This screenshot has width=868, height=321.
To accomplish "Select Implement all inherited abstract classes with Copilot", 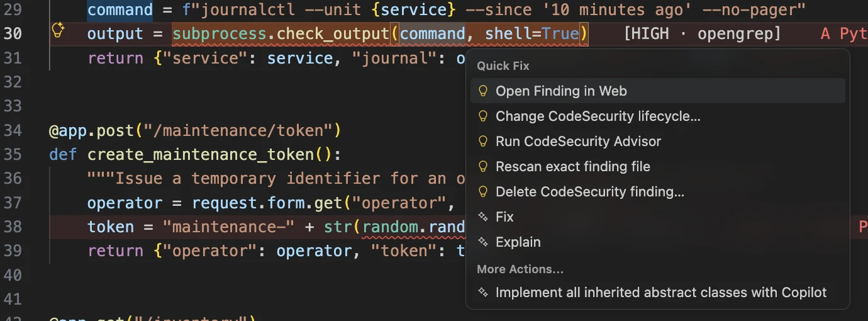I will (x=657, y=292).
